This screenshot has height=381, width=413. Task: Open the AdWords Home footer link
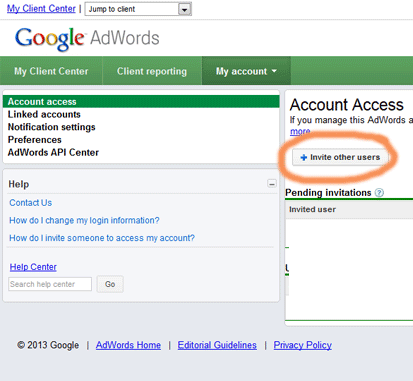coord(128,345)
